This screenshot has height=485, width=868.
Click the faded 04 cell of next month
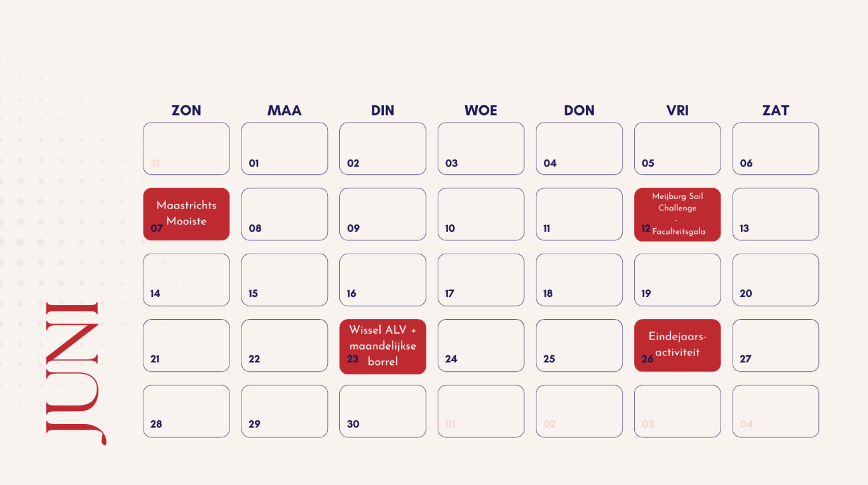[775, 411]
